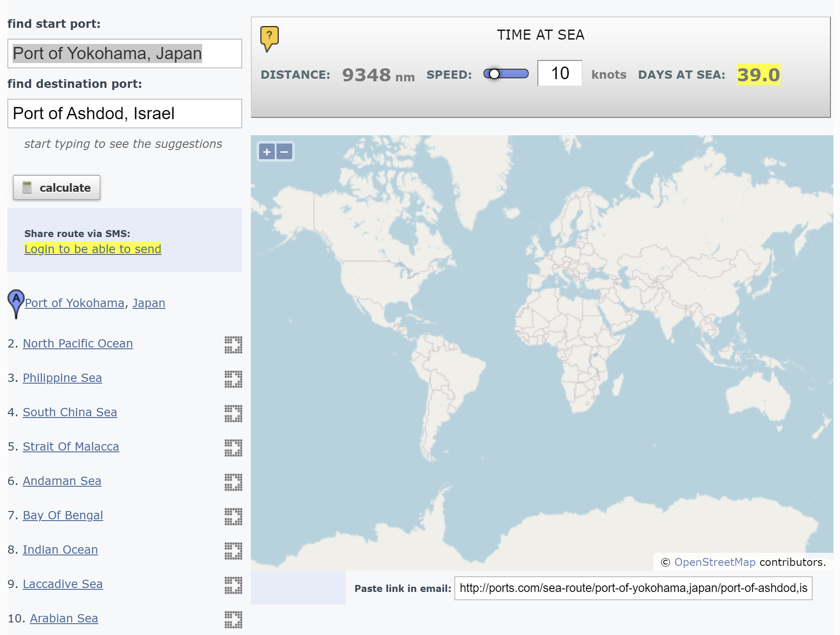Open the South China Sea link

click(70, 412)
